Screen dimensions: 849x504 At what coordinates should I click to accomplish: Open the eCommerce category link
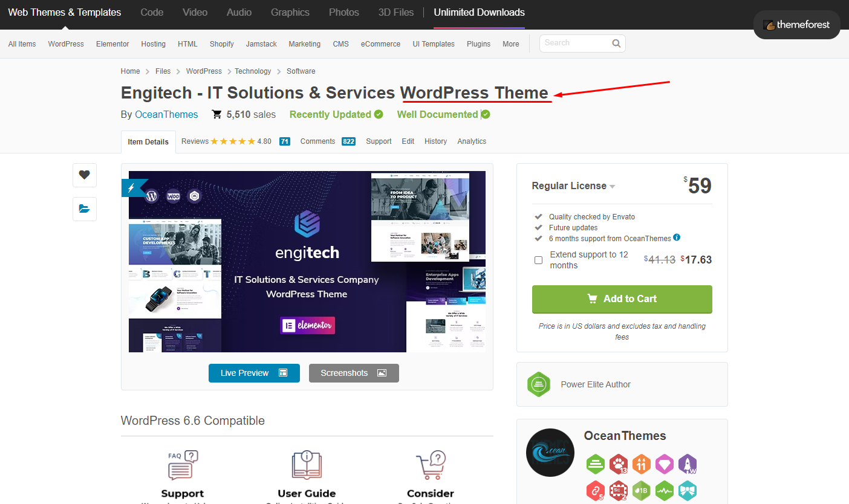(x=380, y=44)
